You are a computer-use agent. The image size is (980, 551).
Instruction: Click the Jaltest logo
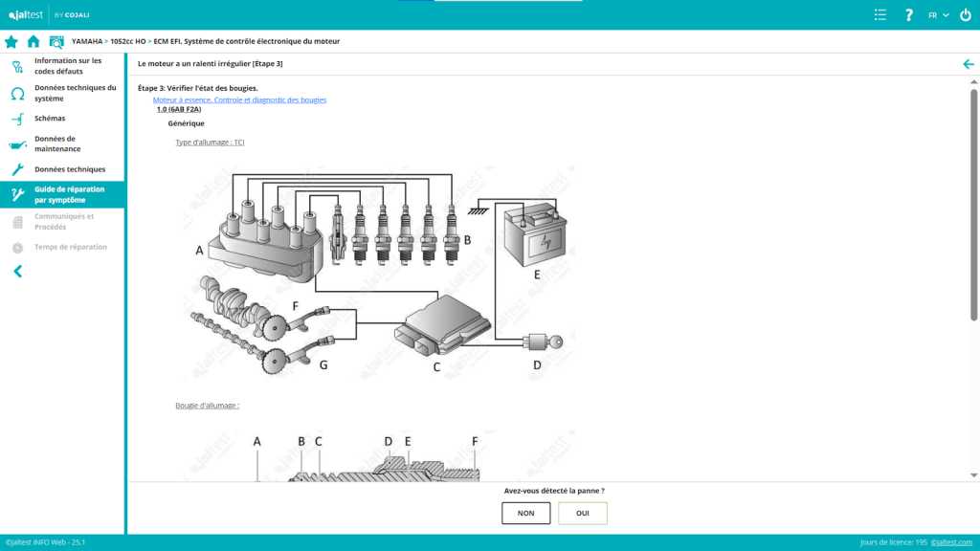tap(27, 14)
